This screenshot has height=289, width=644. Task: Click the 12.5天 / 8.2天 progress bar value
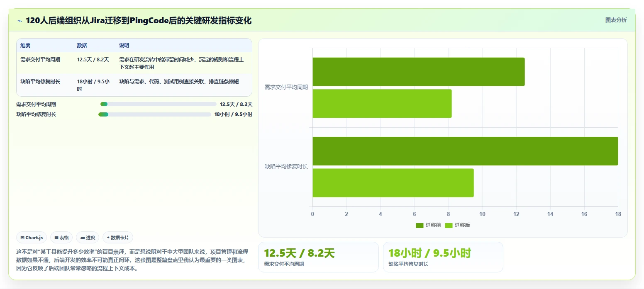pos(236,104)
